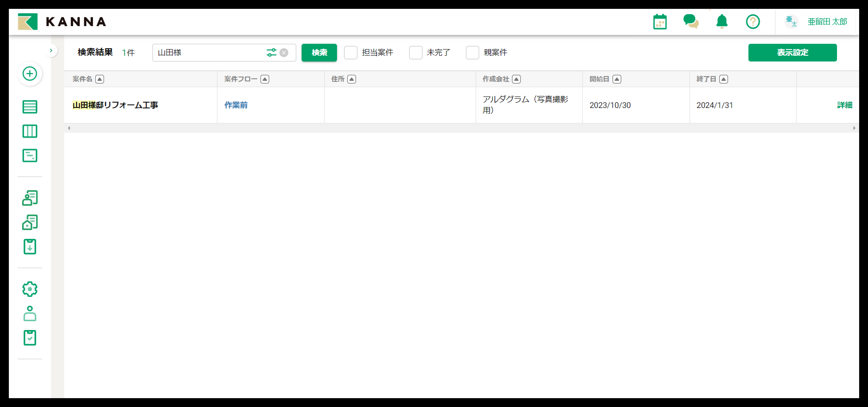Enable the 担当案件 checkbox
868x407 pixels.
tap(351, 52)
